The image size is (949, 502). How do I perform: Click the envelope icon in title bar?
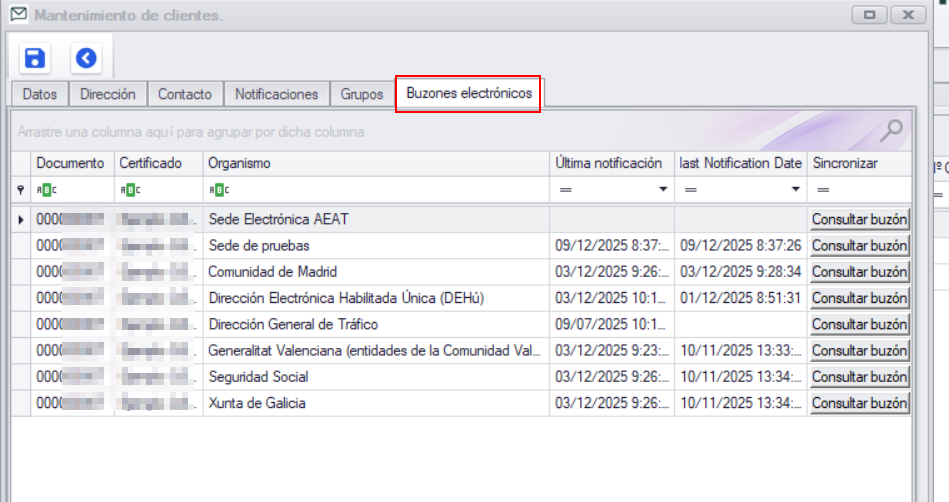coord(18,15)
